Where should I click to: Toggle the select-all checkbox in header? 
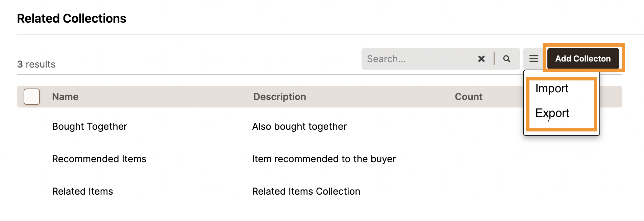pyautogui.click(x=32, y=97)
